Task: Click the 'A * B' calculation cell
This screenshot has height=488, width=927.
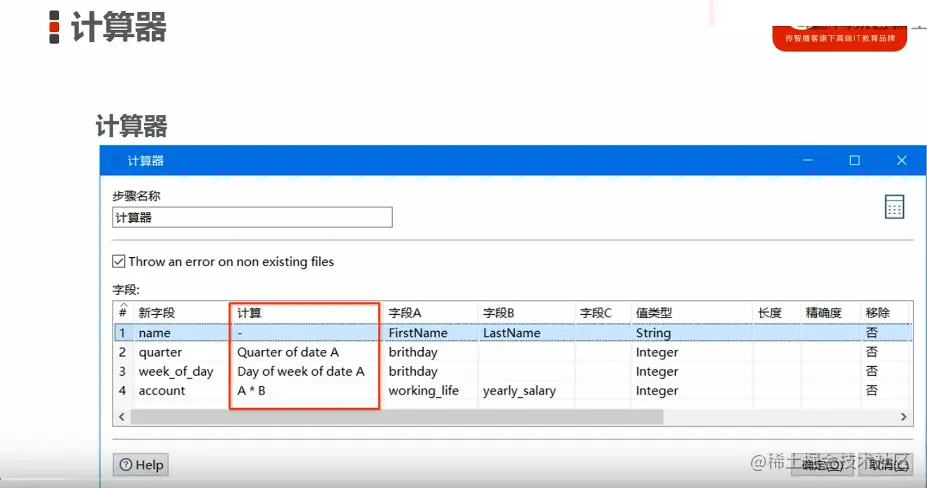Action: coord(251,391)
